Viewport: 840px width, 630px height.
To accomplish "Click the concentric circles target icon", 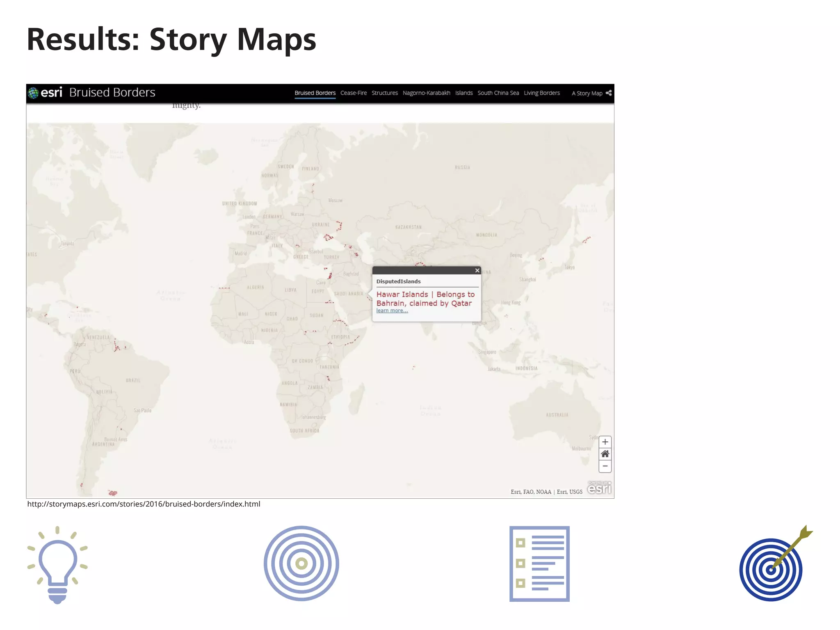I will coord(301,564).
